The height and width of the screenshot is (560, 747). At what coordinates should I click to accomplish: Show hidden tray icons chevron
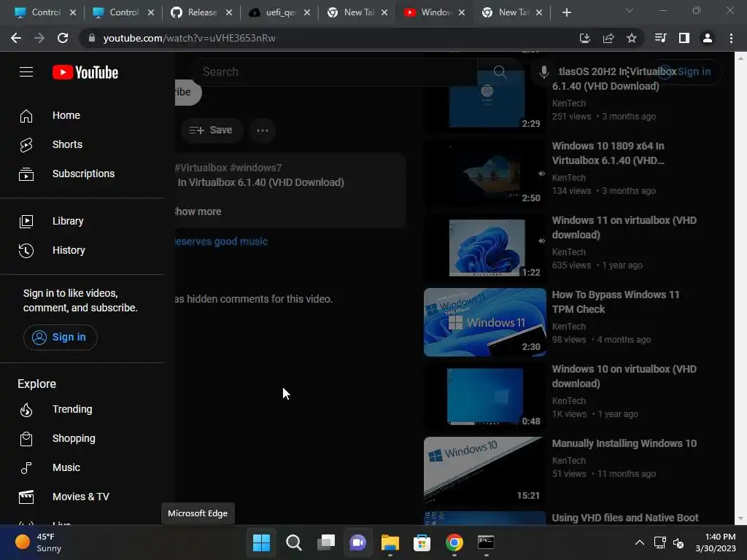[x=640, y=542]
